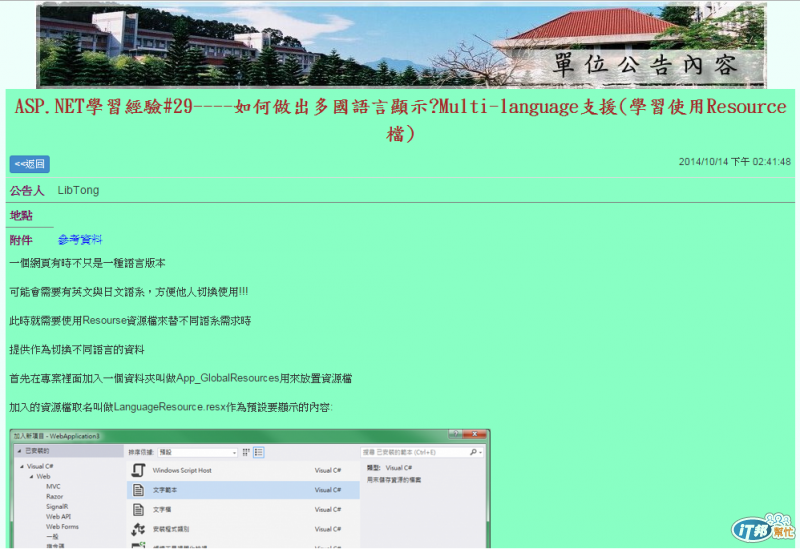The width and height of the screenshot is (800, 549).
Task: Click the line mentioning App_GlobalResources
Action: coord(181,379)
